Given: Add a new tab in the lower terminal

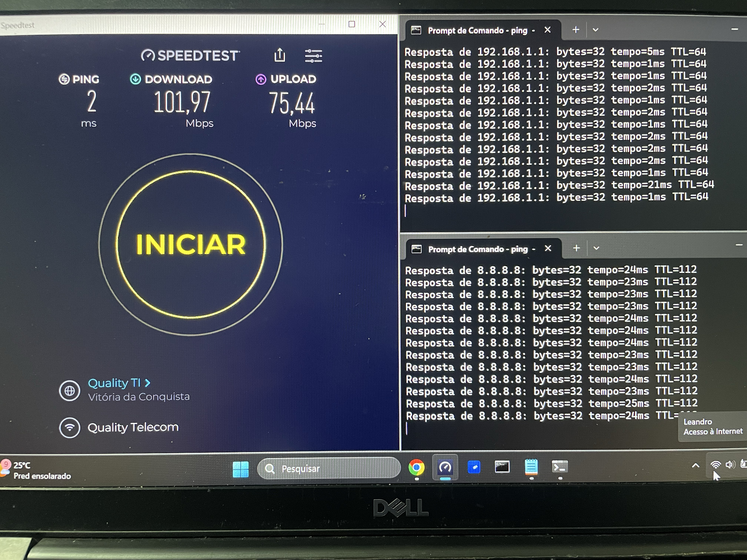Looking at the screenshot, I should pyautogui.click(x=576, y=248).
